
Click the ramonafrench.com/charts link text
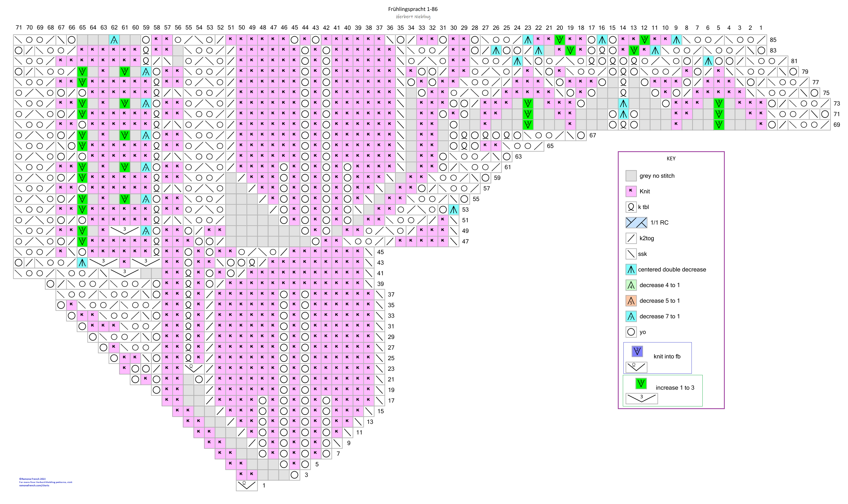click(x=34, y=485)
